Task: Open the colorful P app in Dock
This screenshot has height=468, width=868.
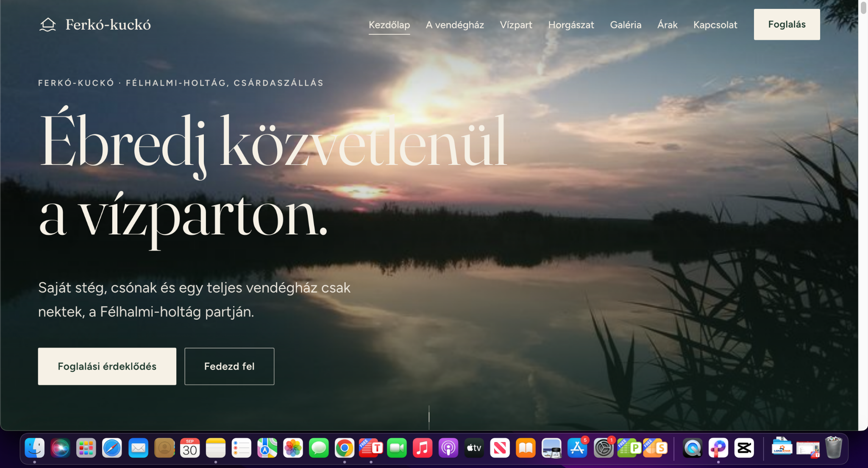Action: [x=718, y=448]
